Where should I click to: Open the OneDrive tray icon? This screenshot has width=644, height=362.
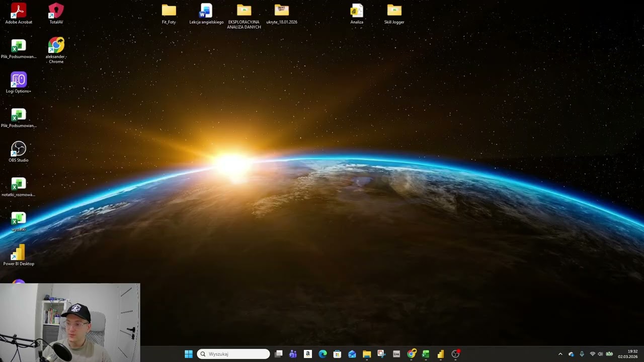571,354
